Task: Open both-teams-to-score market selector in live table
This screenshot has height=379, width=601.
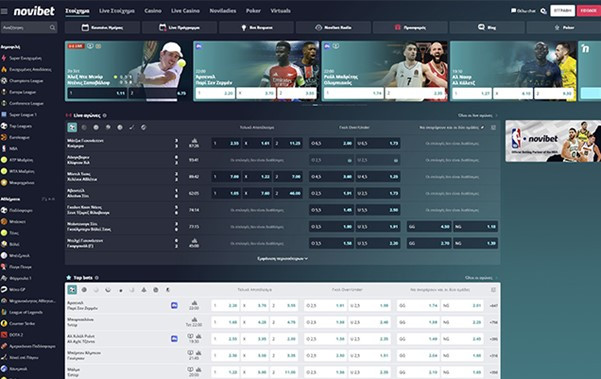Action: [x=452, y=127]
